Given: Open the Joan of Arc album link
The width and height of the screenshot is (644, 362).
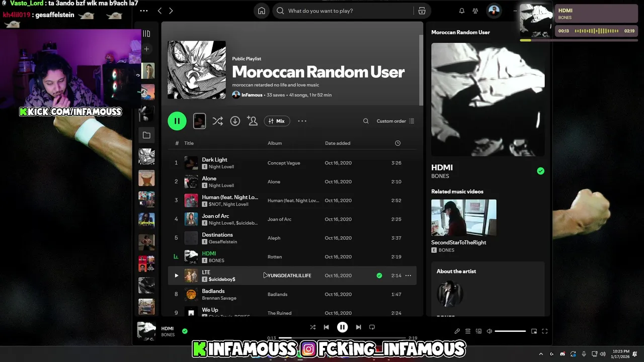Looking at the screenshot, I should pos(279,219).
